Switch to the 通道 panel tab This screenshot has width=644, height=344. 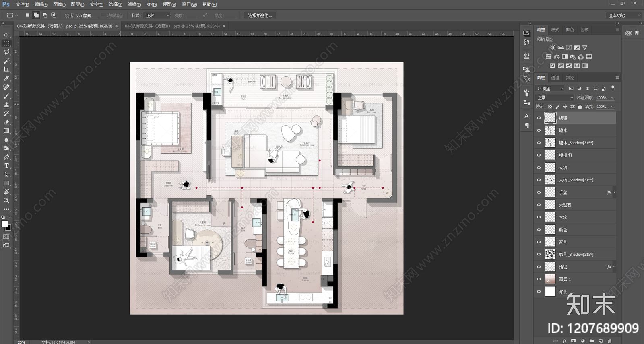click(x=555, y=78)
